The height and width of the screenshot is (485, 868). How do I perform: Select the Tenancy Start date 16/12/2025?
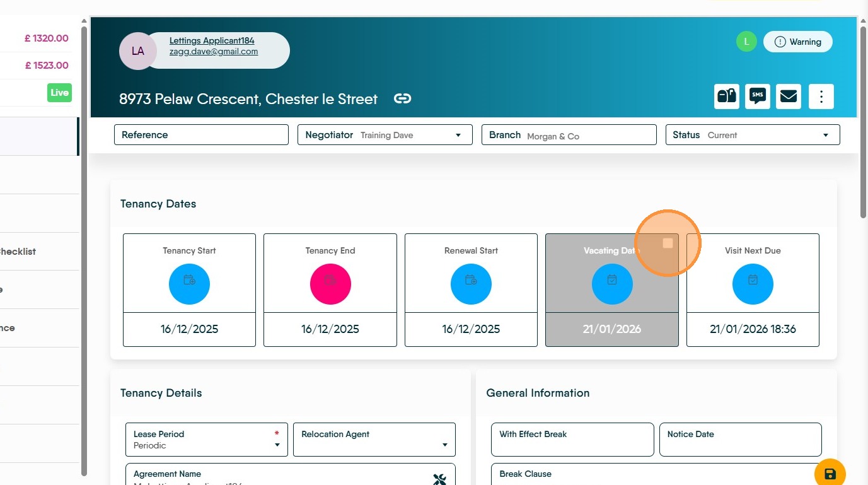189,329
